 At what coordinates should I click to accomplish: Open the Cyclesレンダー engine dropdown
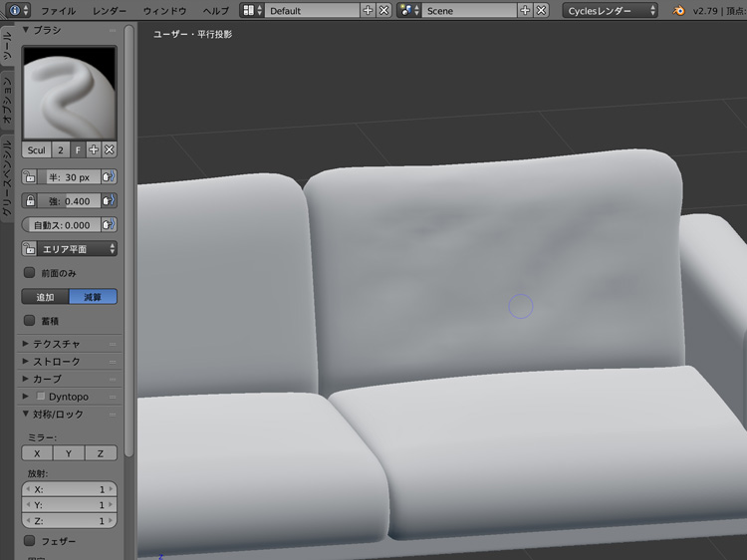(x=611, y=10)
